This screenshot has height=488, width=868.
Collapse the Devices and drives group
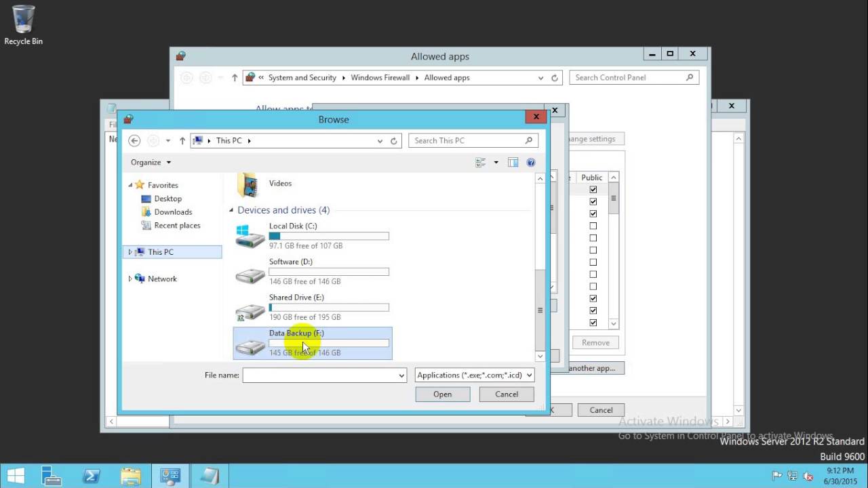(231, 210)
